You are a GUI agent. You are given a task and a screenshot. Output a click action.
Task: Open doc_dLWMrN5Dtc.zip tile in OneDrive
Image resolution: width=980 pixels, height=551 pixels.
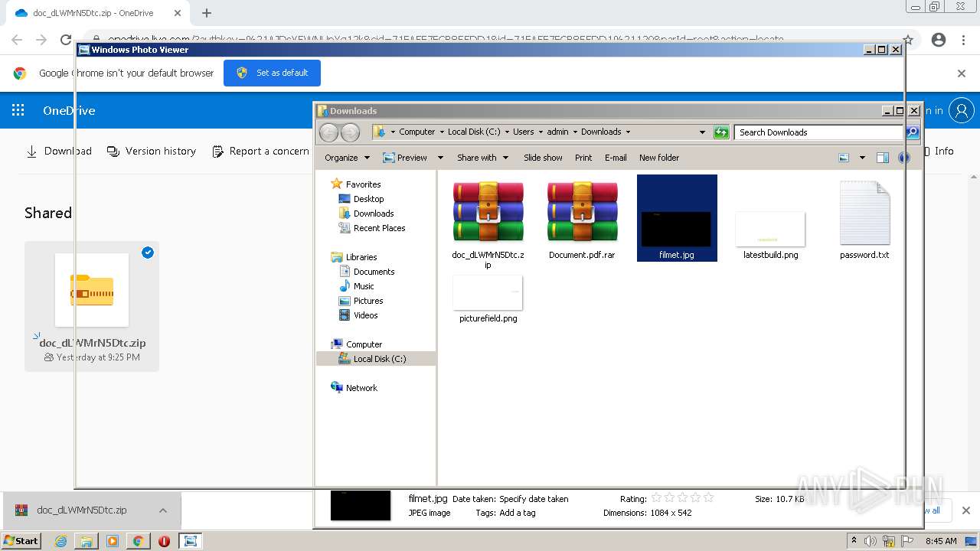[92, 306]
